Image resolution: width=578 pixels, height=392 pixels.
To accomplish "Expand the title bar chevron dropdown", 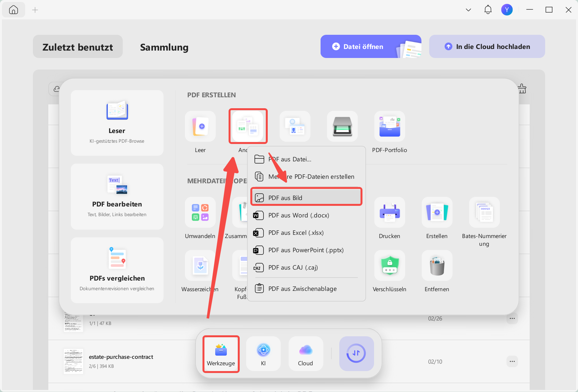I will 468,10.
